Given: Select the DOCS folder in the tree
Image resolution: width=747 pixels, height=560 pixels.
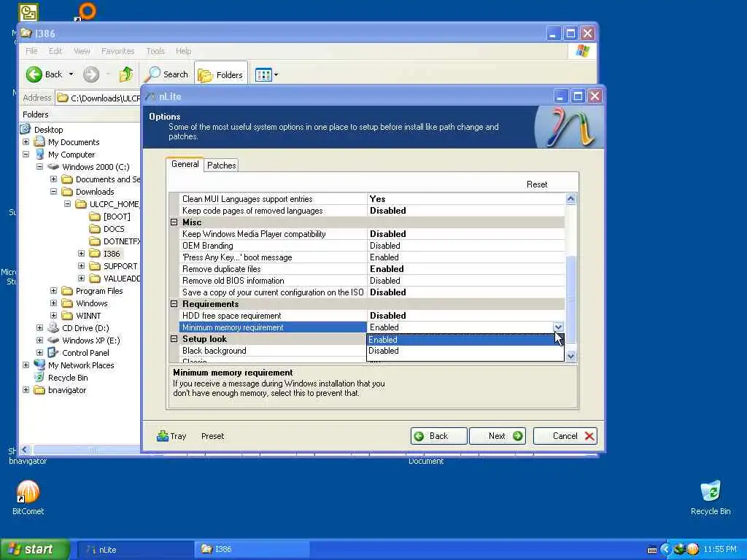Looking at the screenshot, I should click(114, 229).
